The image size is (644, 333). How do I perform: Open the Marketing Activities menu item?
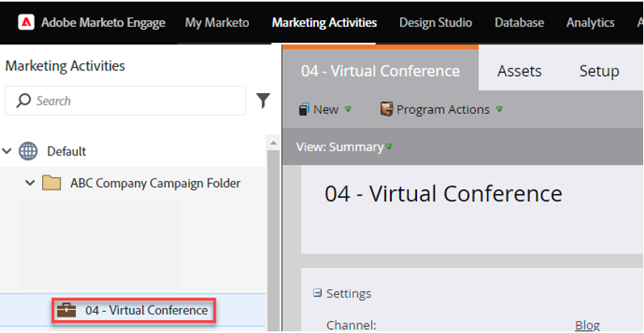click(324, 22)
